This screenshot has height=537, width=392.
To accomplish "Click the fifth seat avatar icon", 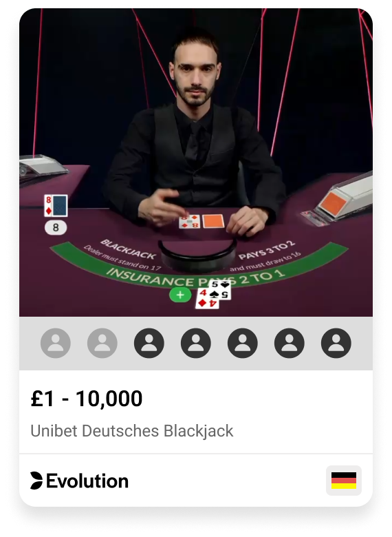I will click(x=243, y=343).
